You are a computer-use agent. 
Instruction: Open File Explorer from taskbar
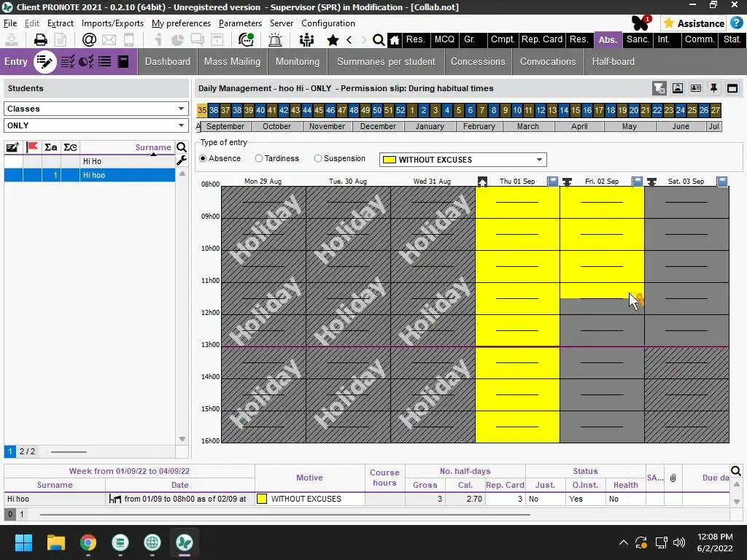(x=55, y=542)
